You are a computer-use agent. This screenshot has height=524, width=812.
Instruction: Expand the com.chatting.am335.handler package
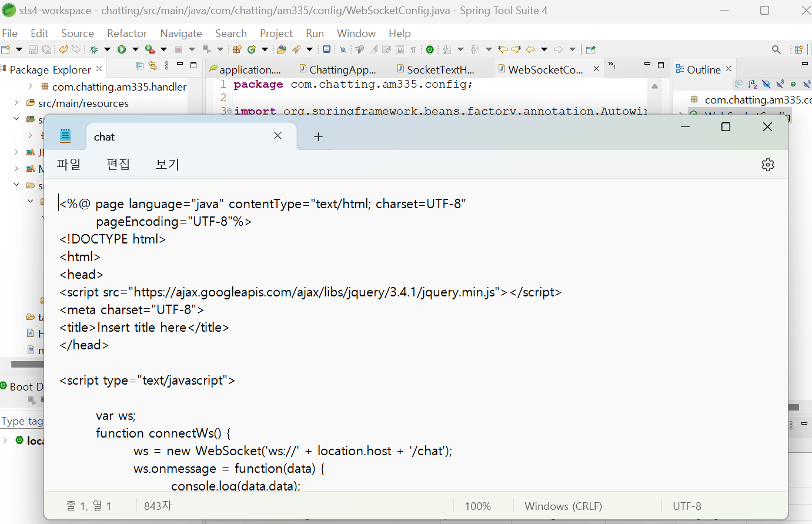tap(31, 86)
